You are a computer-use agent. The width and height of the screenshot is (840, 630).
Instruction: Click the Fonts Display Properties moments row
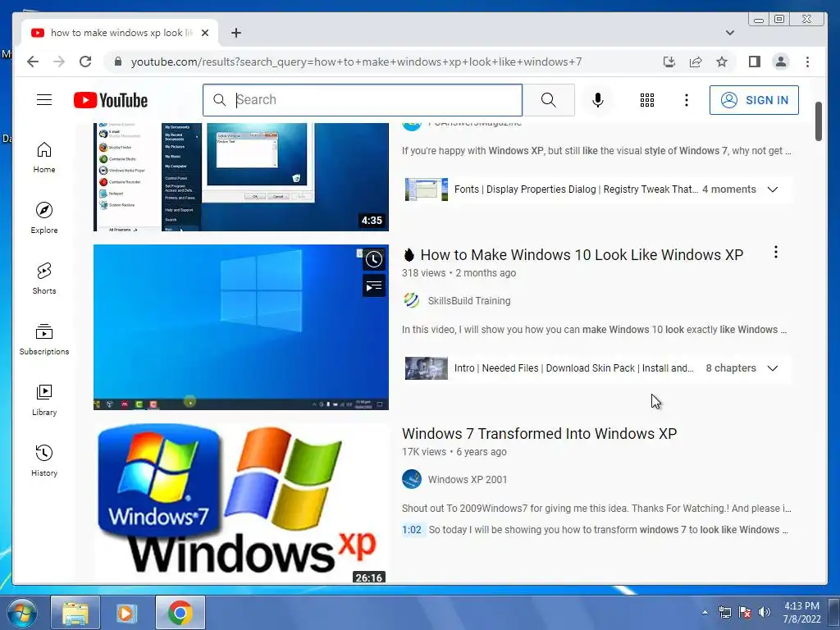pos(596,189)
